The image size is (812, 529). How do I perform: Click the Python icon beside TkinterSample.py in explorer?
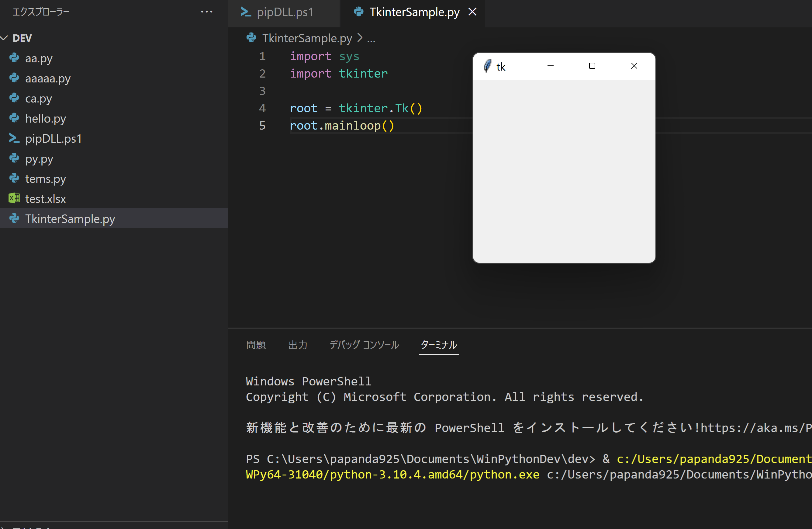point(14,218)
